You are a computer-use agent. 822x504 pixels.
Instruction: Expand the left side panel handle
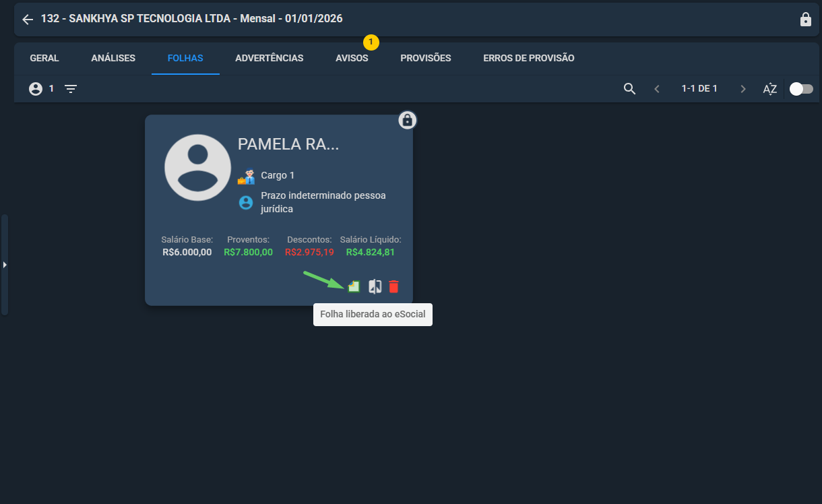click(5, 265)
